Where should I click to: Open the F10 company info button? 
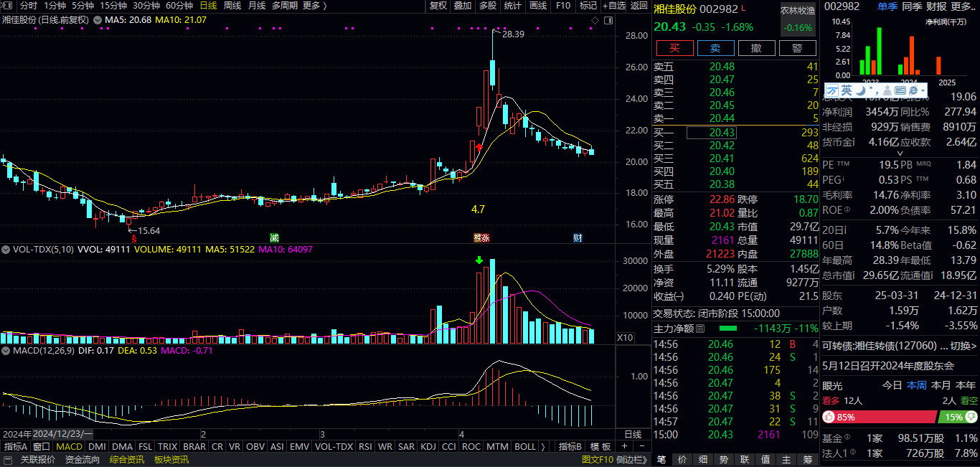[x=563, y=6]
